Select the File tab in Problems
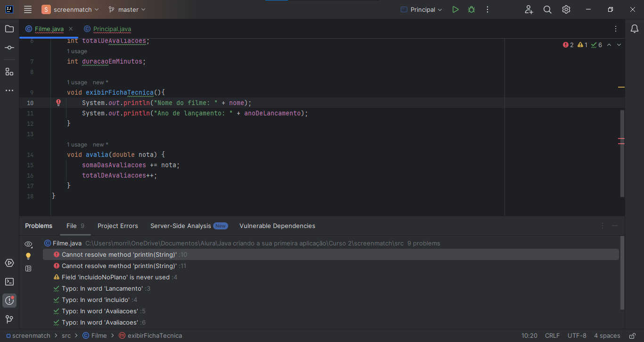The image size is (644, 342). click(x=75, y=226)
